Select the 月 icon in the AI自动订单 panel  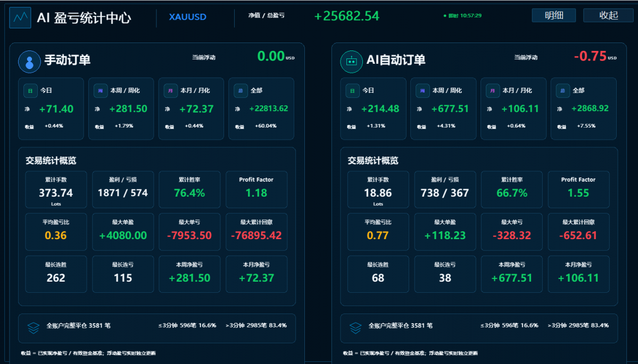coord(493,90)
